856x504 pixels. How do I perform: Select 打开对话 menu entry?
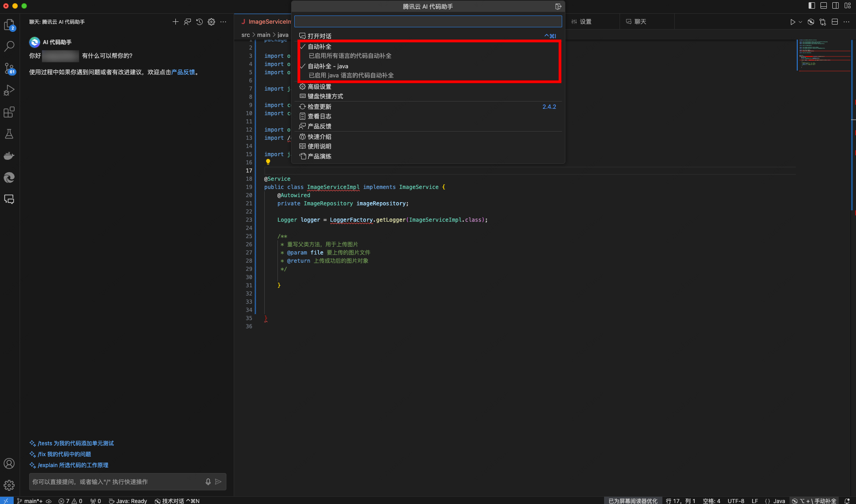428,36
